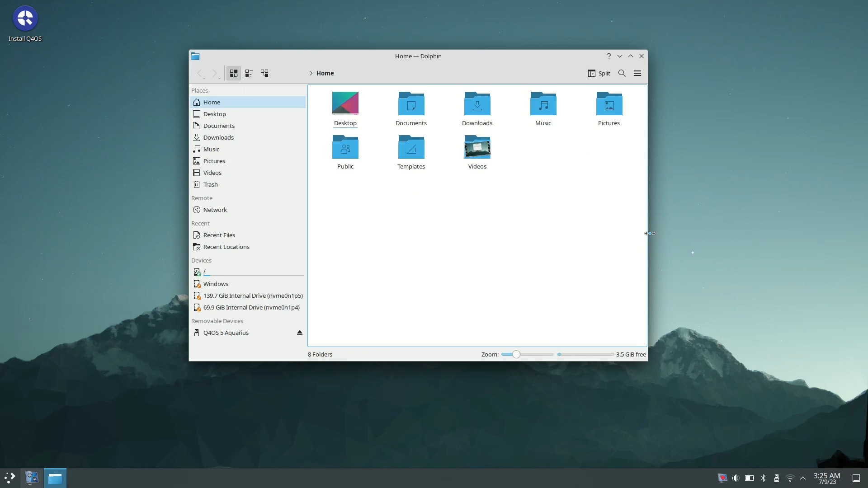Switch to Details tree view mode

pos(264,73)
